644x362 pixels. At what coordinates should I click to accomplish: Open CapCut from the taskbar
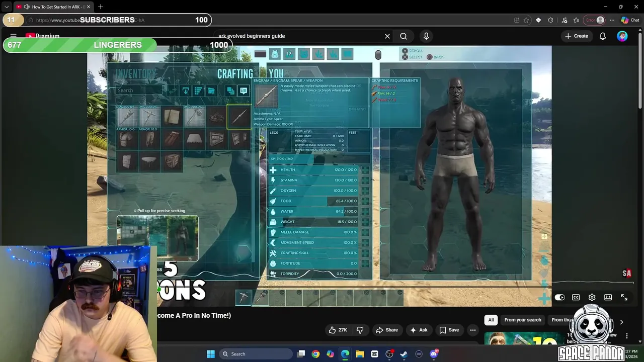pyautogui.click(x=375, y=354)
